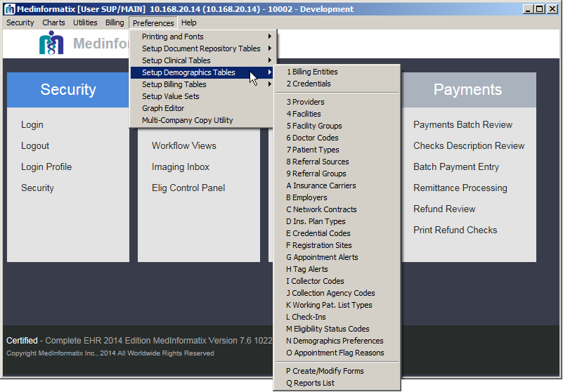This screenshot has height=392, width=563.
Task: Open Login Profile
Action: click(46, 167)
